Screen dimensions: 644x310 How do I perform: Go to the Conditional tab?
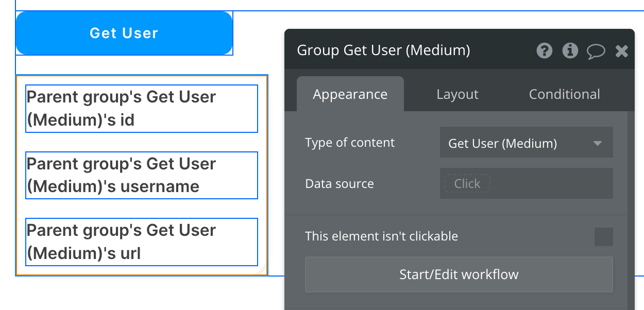564,94
